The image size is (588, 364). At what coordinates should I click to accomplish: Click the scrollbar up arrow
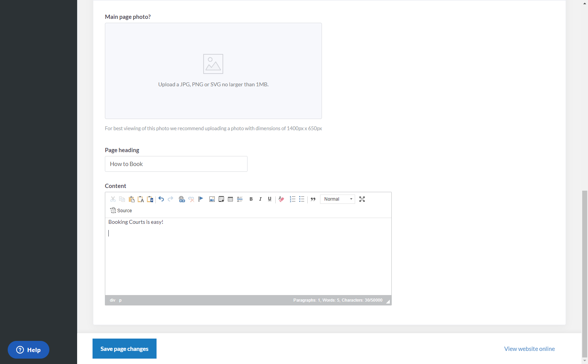click(585, 3)
